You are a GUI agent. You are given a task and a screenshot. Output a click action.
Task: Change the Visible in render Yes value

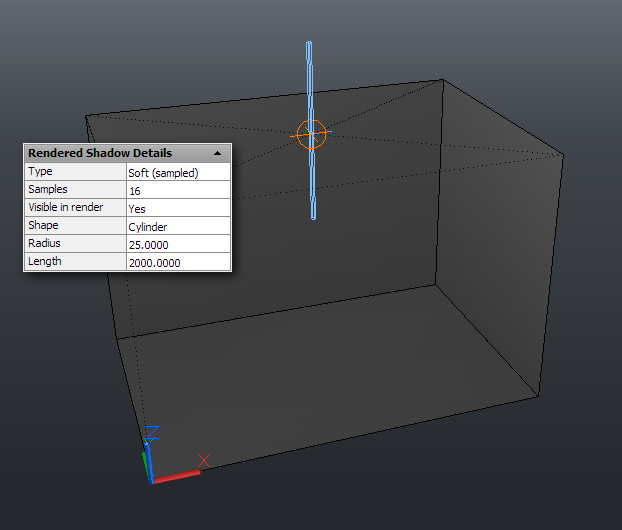(178, 208)
